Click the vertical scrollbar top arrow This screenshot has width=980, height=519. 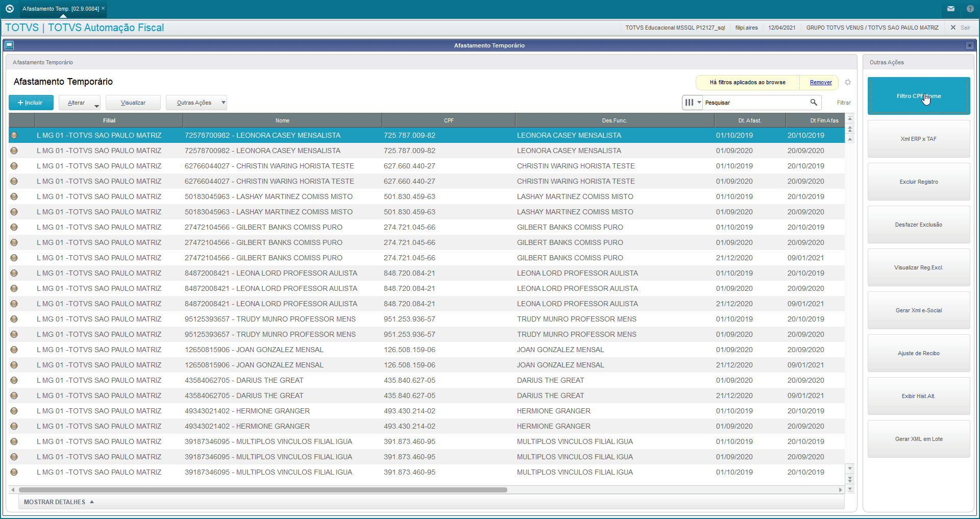coord(850,118)
